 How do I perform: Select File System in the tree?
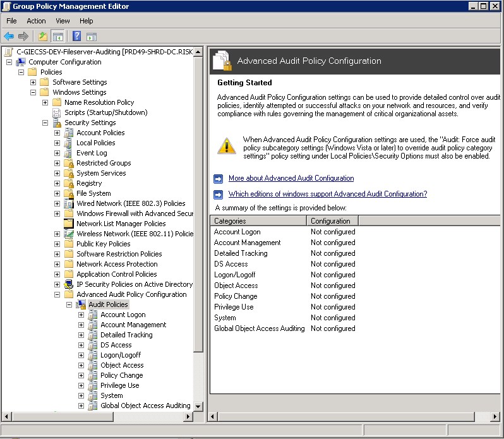[93, 193]
